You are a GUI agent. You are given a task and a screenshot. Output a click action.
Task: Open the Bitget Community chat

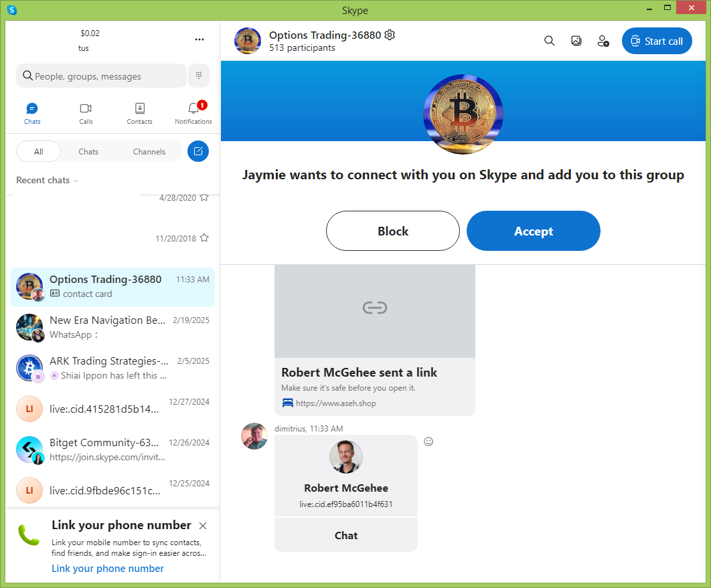(x=112, y=450)
